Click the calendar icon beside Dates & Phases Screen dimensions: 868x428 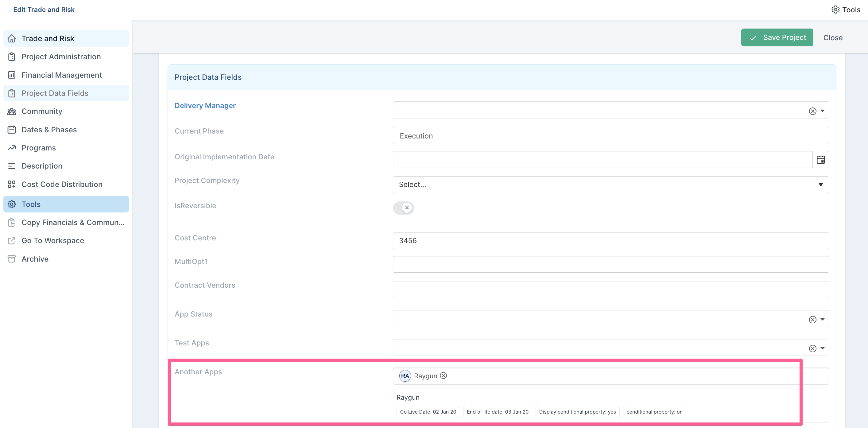12,130
